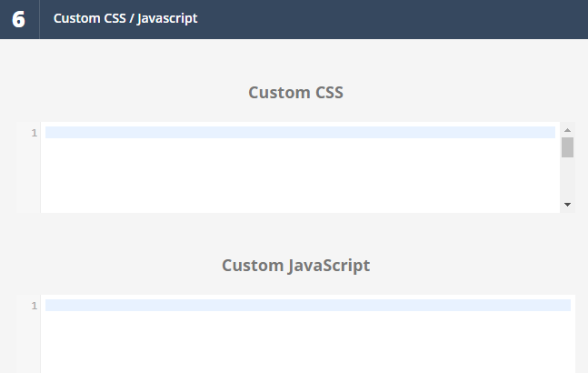
Task: Click the word Javascript in the header title
Action: click(x=167, y=19)
